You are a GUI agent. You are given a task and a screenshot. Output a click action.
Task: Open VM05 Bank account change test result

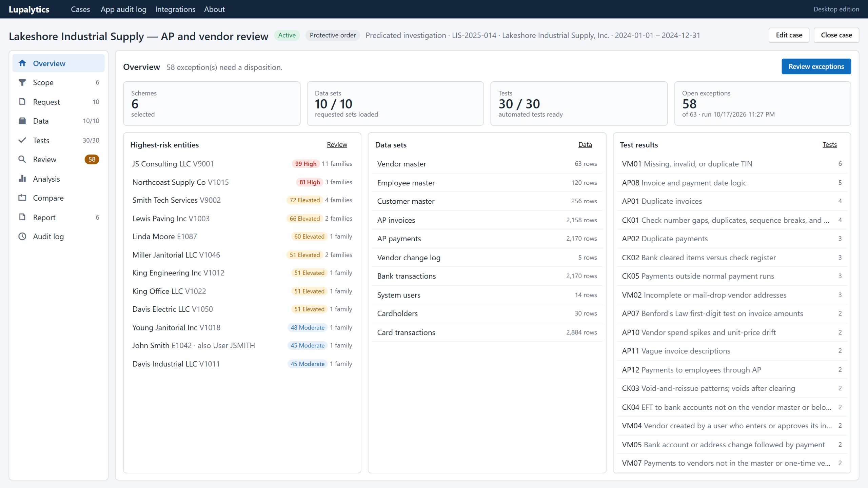pyautogui.click(x=732, y=445)
